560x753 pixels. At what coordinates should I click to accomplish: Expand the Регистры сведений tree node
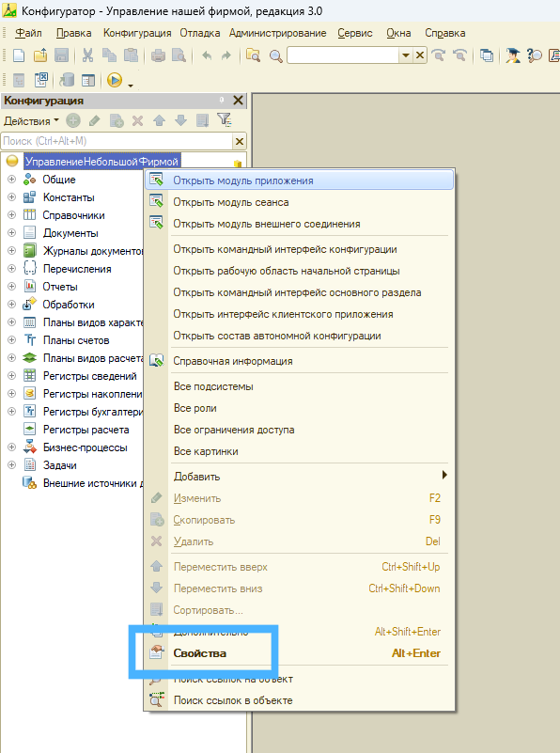[12, 375]
